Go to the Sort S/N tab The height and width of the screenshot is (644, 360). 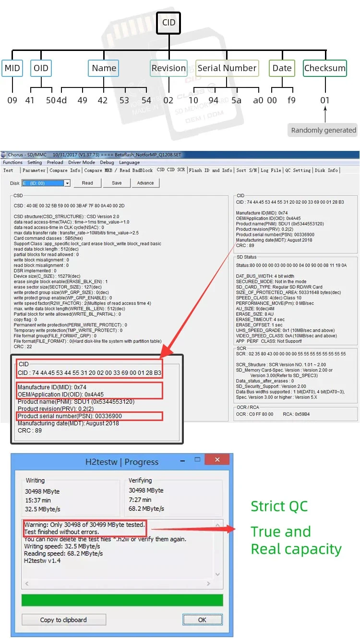247,170
